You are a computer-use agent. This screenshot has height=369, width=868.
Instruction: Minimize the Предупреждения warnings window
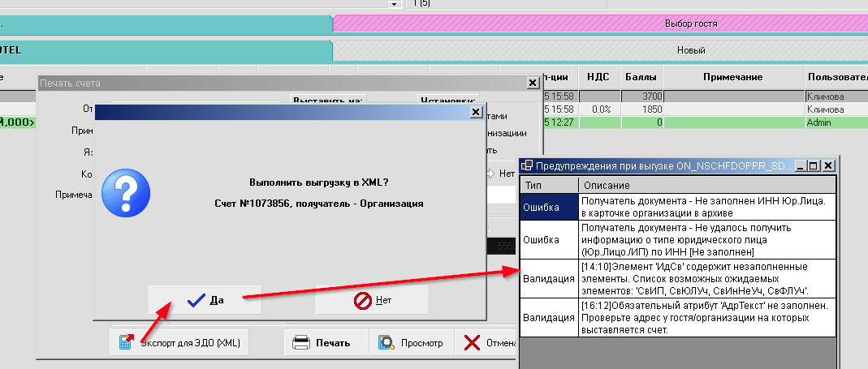pyautogui.click(x=801, y=165)
